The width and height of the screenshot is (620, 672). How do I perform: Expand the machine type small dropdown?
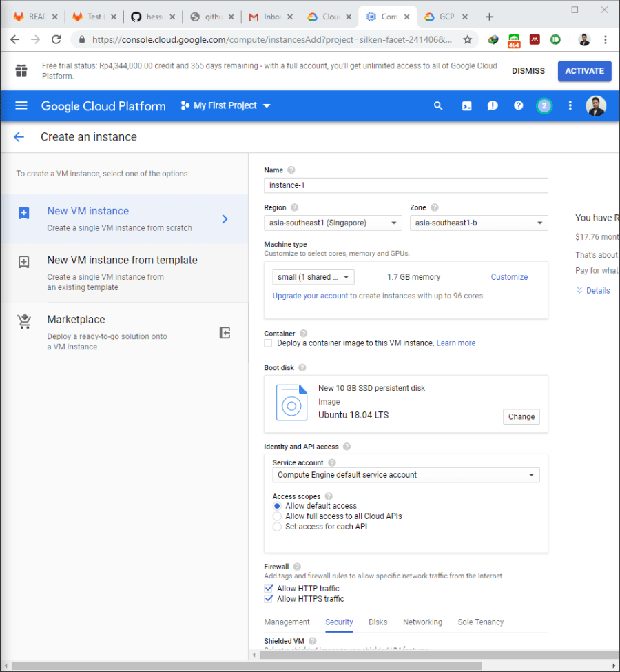(313, 277)
